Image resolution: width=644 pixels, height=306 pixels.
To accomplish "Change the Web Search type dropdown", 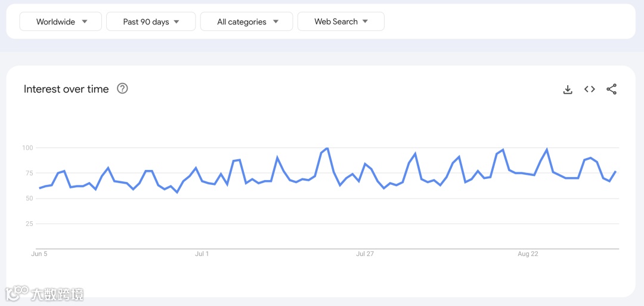I will click(340, 21).
